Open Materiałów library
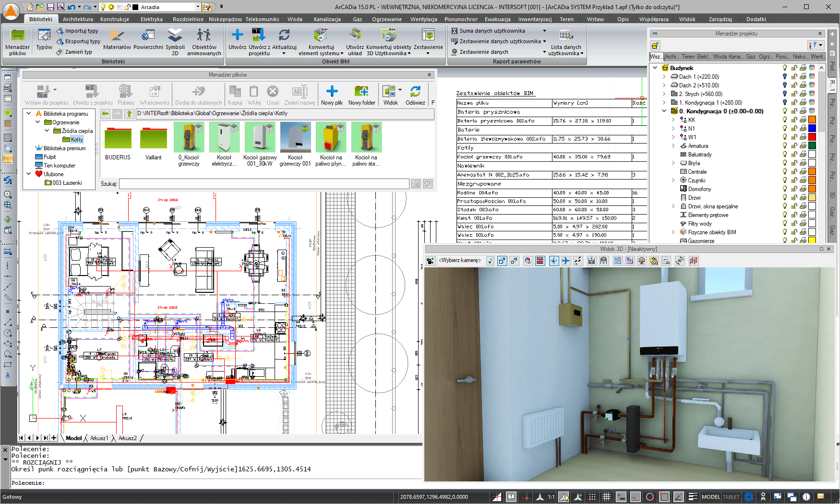 117,39
